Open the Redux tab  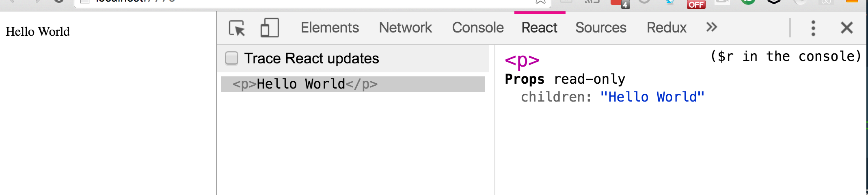tap(666, 28)
